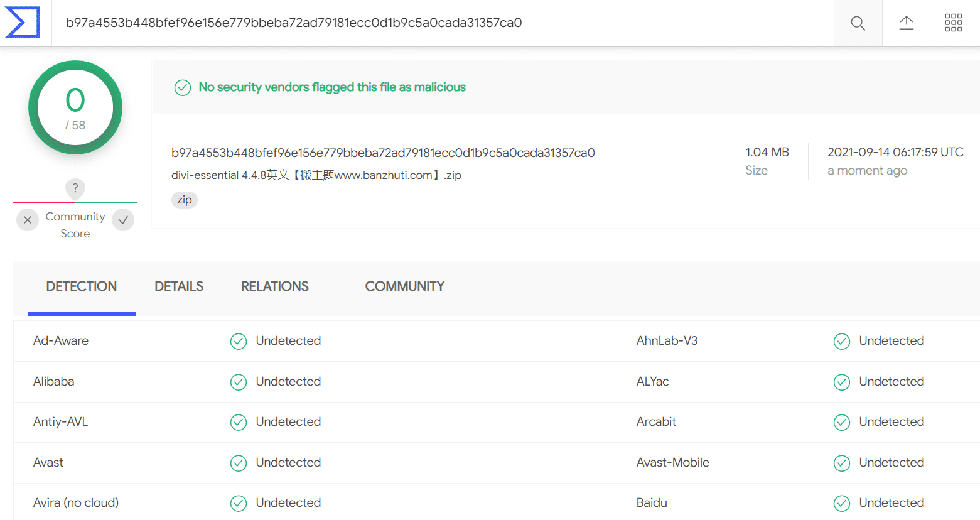The height and width of the screenshot is (520, 980).
Task: Select the file hash text in summary
Action: point(383,153)
